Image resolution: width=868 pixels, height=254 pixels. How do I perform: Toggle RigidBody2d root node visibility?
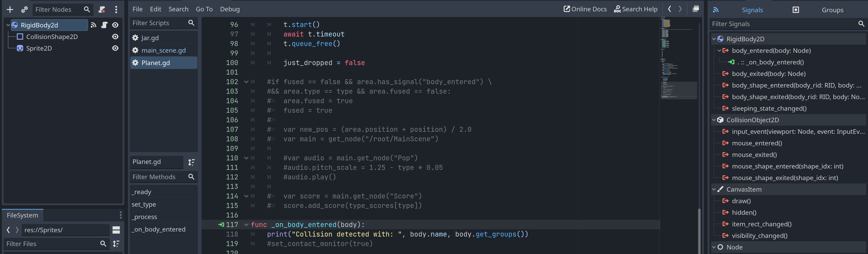tap(115, 25)
